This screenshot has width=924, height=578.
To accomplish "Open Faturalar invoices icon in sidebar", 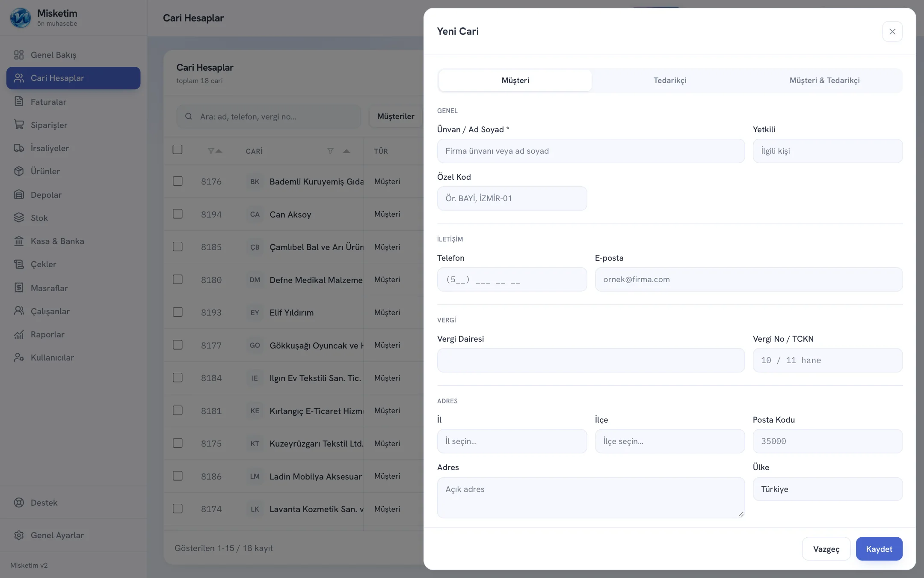I will [x=19, y=101].
